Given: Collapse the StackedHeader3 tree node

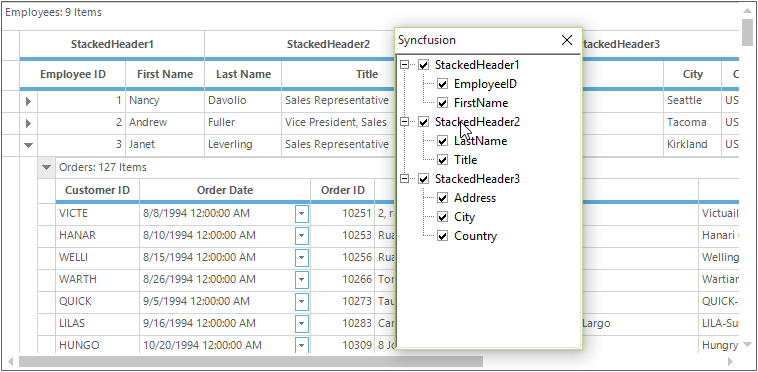Looking at the screenshot, I should 405,179.
